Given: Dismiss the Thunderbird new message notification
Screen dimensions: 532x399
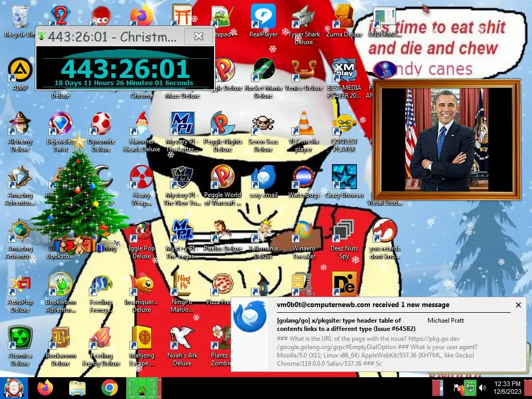Looking at the screenshot, I should [x=518, y=305].
